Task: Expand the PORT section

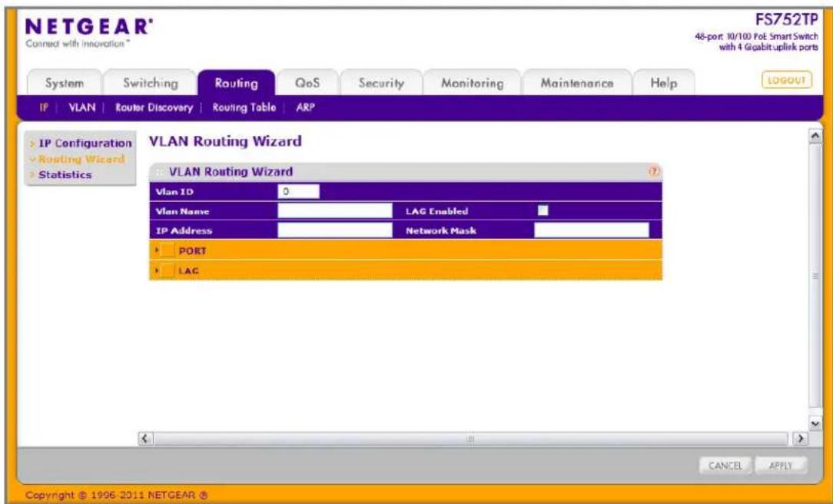Action: click(157, 250)
